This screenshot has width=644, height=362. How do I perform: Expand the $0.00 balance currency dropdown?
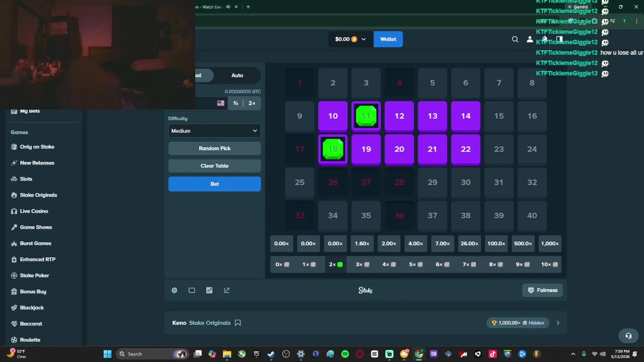(x=351, y=39)
